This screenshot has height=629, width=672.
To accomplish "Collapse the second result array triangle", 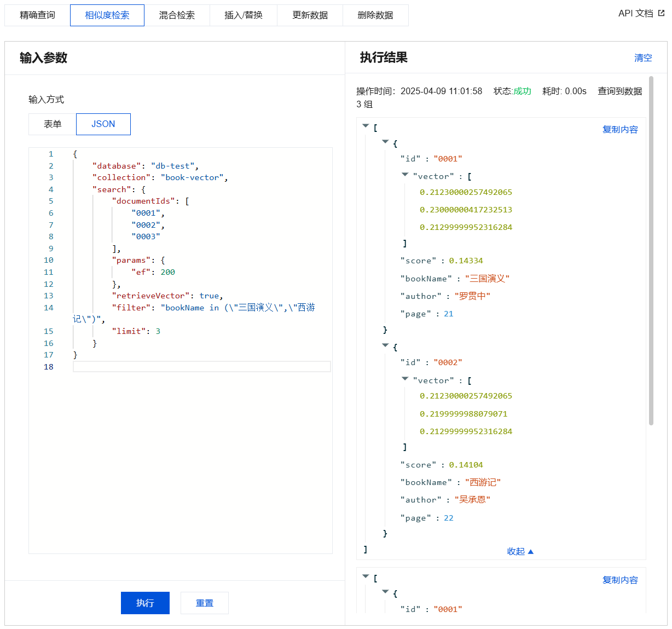I will [x=366, y=576].
